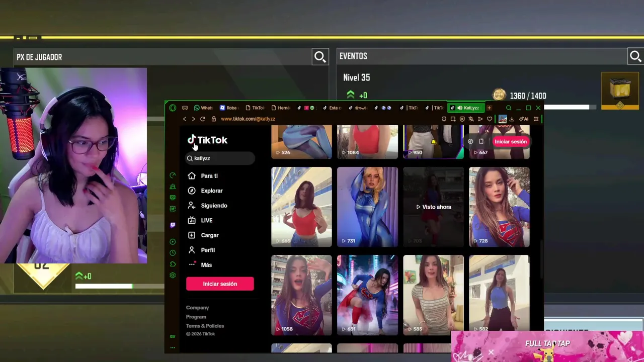Screen dimensions: 644x362
Task: Click search icon in PX DE JUGADOR panel
Action: pyautogui.click(x=320, y=57)
